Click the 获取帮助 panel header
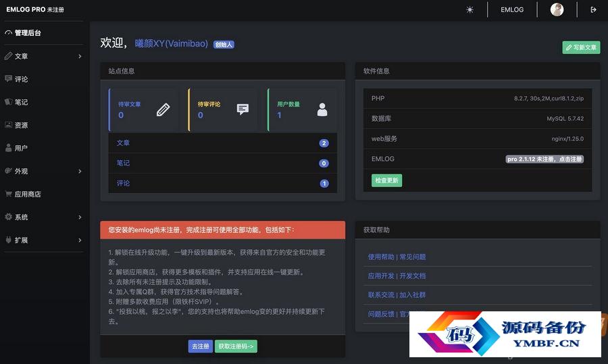608x364 pixels. click(x=478, y=230)
